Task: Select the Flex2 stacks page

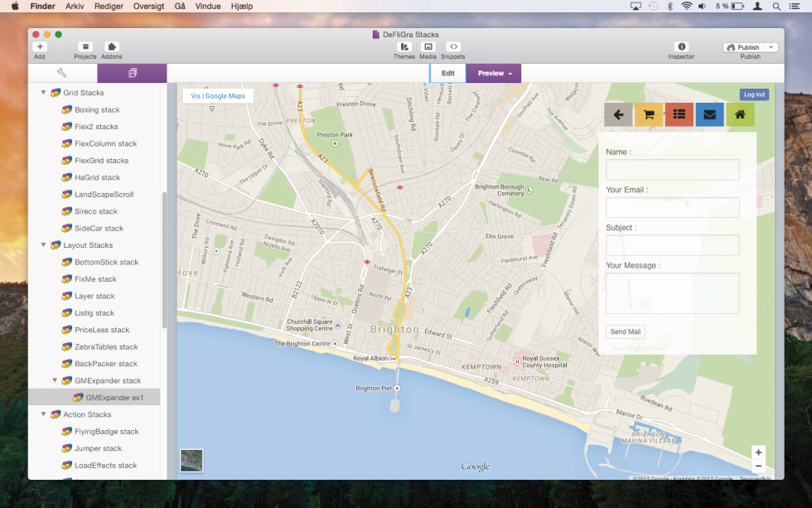Action: [96, 126]
